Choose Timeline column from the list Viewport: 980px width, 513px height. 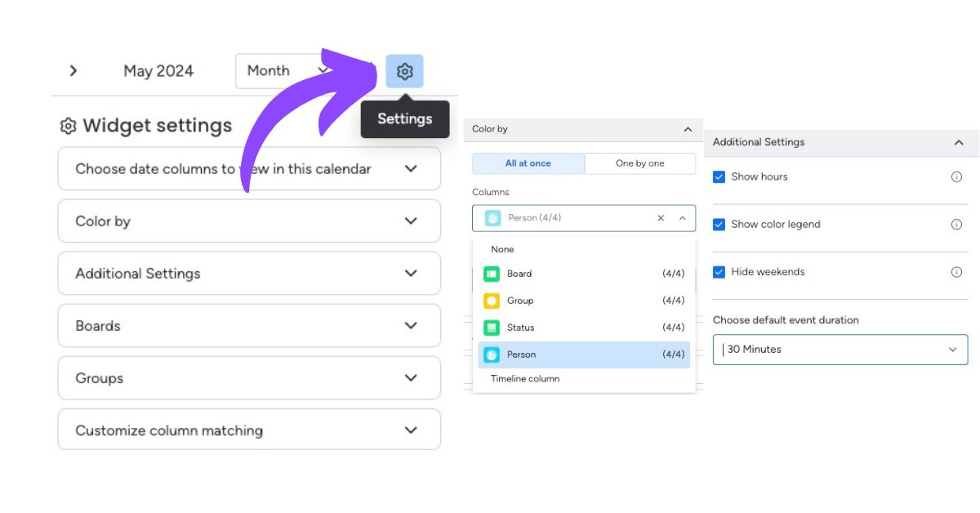point(526,378)
